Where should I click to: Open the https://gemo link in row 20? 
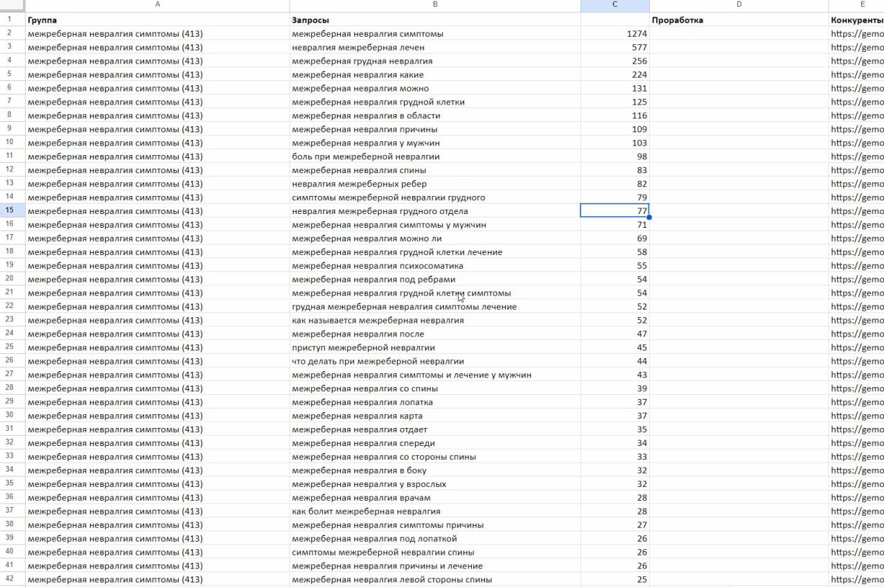coord(857,279)
